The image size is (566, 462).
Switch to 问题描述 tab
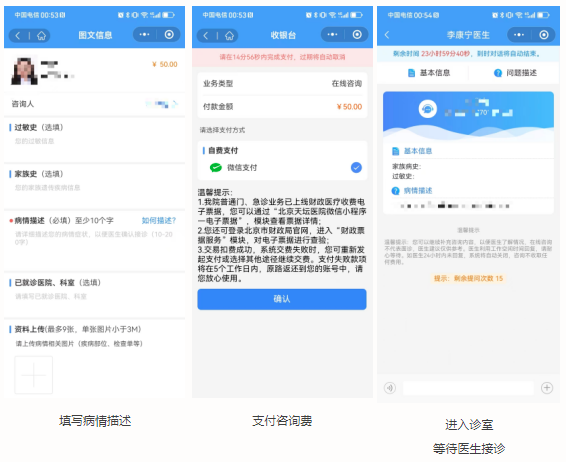point(515,73)
